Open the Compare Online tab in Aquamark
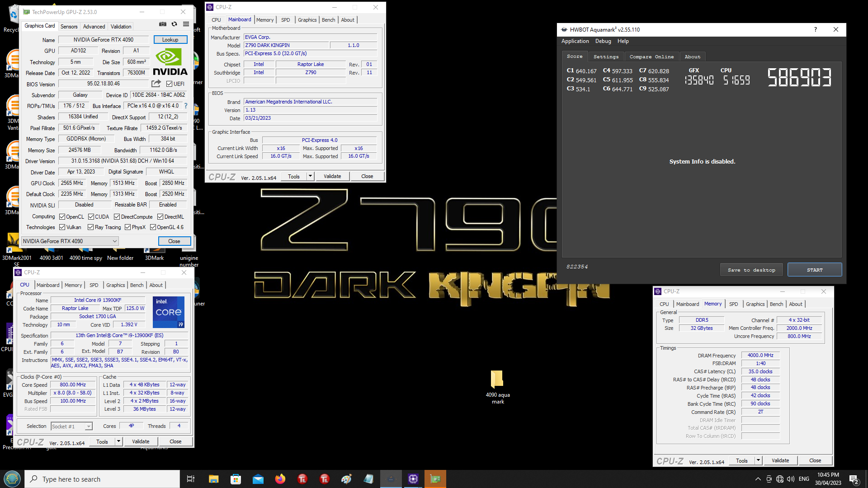 click(x=651, y=56)
